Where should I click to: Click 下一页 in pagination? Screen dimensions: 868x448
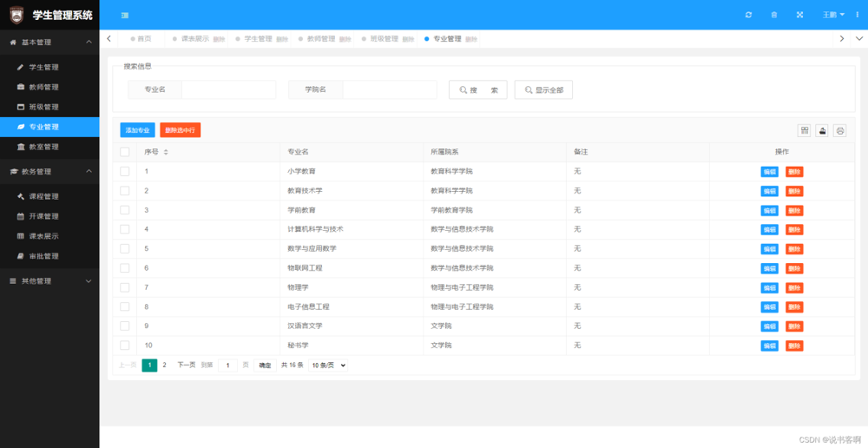pos(186,366)
